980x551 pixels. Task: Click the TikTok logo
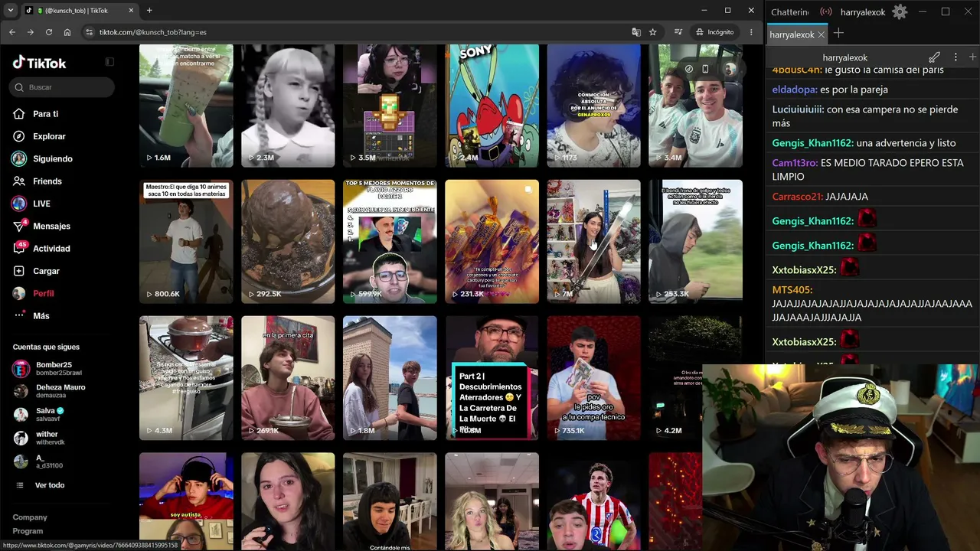click(40, 63)
